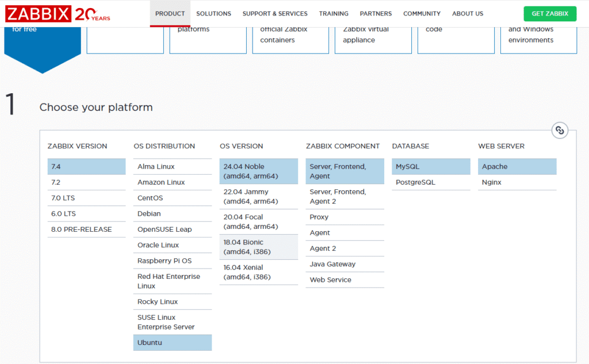The height and width of the screenshot is (364, 589).
Task: Open the official Zabbix containers card
Action: point(290,40)
